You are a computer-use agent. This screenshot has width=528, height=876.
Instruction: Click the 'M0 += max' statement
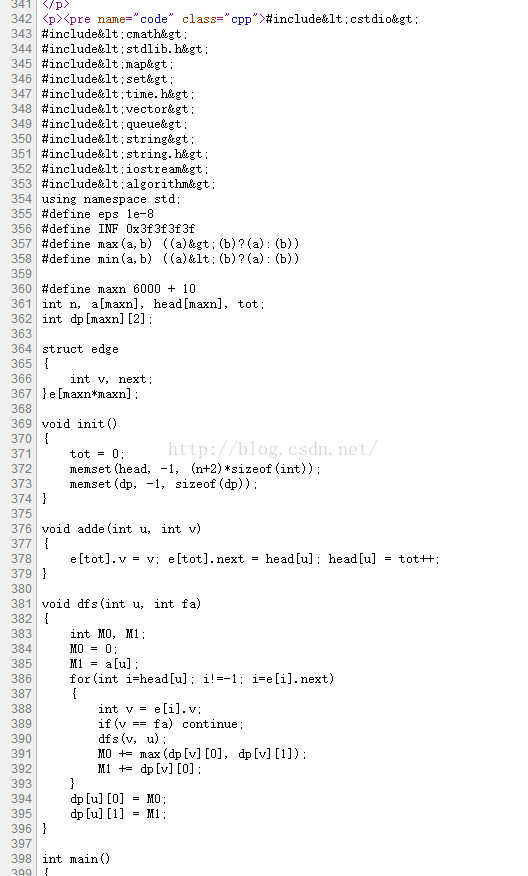point(202,754)
